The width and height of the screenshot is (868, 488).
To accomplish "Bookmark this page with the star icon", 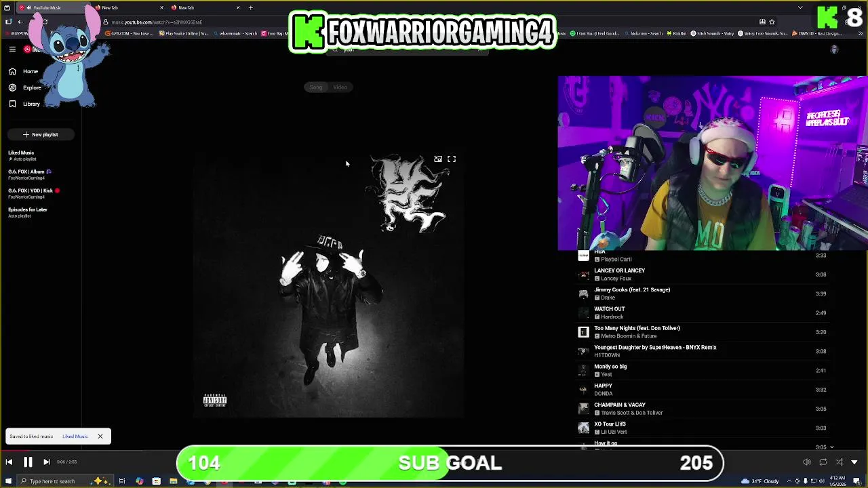I will tap(772, 22).
